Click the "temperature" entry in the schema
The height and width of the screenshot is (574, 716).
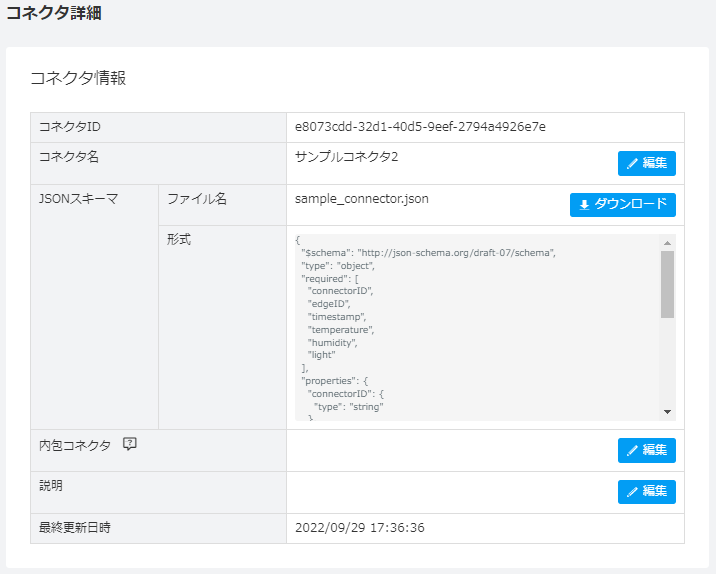click(341, 330)
